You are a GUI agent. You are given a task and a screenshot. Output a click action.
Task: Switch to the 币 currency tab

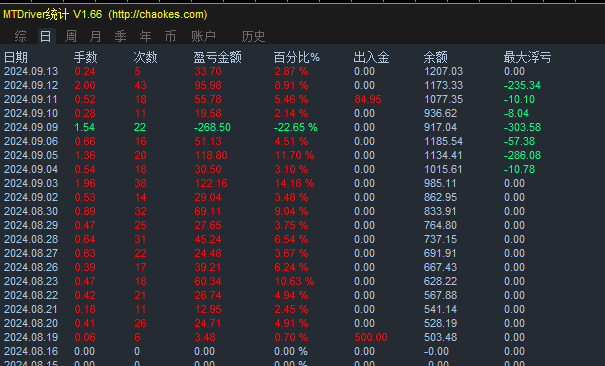click(x=170, y=36)
